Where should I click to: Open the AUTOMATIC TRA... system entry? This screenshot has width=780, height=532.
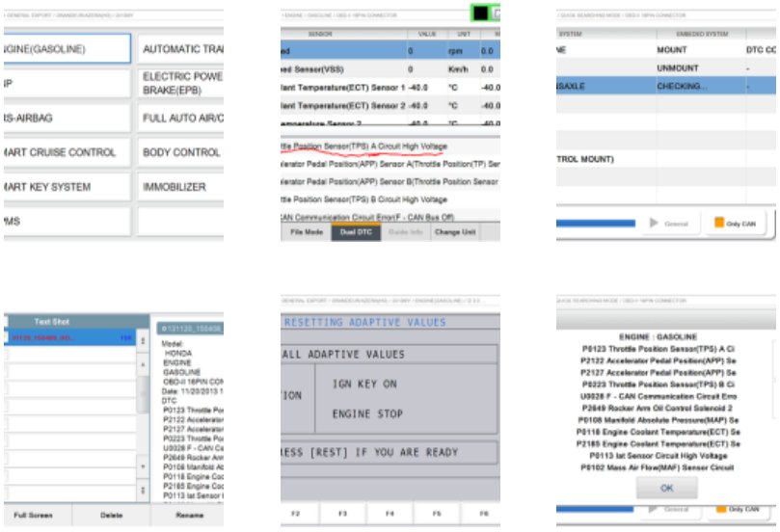[x=180, y=49]
